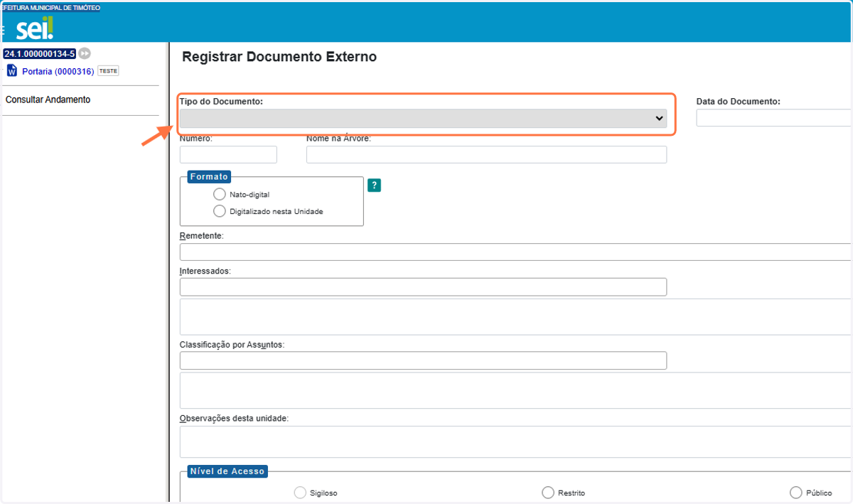Click the Word document icon next to Portaria
The image size is (853, 504).
click(x=11, y=70)
